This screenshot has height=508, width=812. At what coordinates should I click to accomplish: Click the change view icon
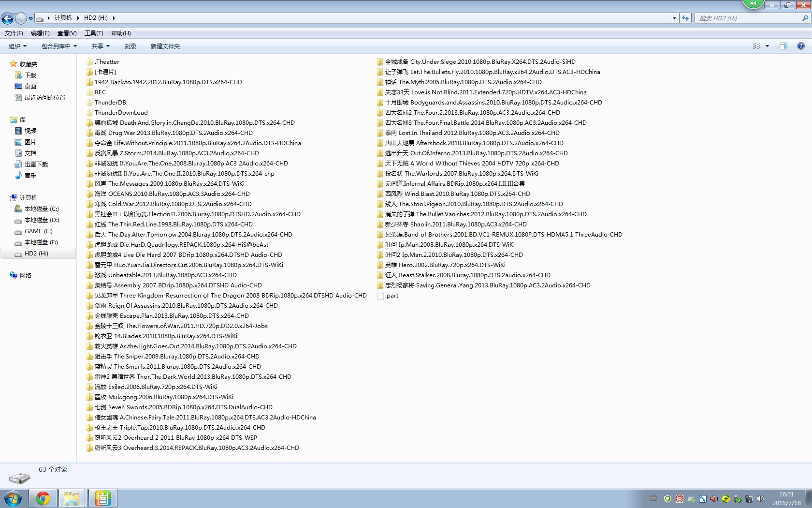[x=757, y=46]
